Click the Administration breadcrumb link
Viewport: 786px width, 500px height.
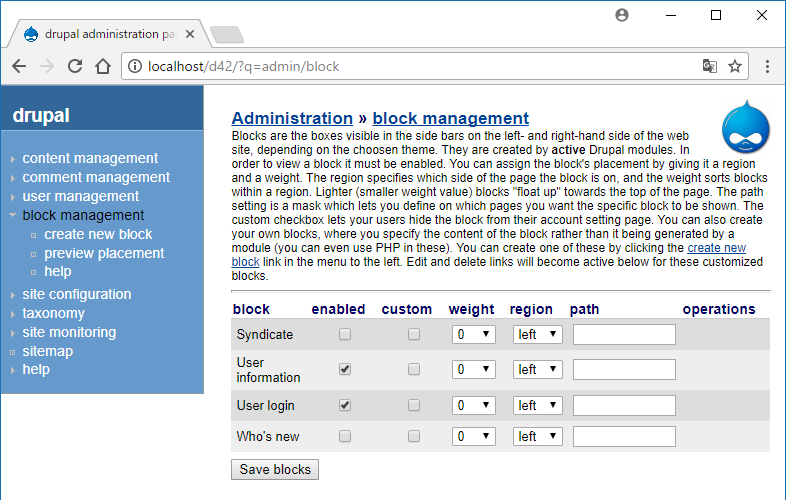pos(292,118)
